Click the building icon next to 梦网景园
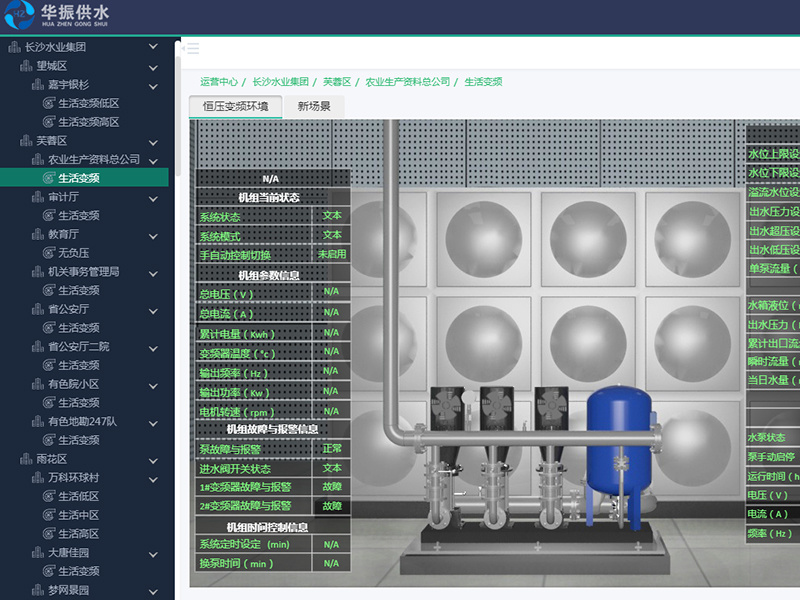The height and width of the screenshot is (600, 800). point(38,590)
